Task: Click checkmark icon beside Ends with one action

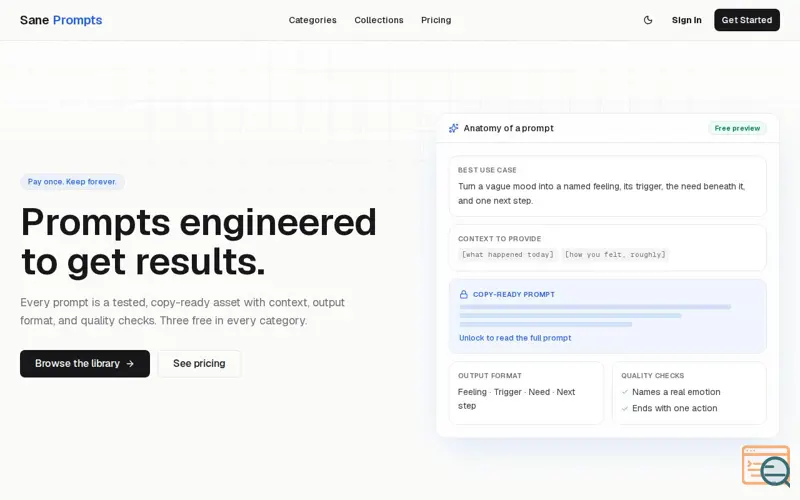Action: click(x=624, y=408)
